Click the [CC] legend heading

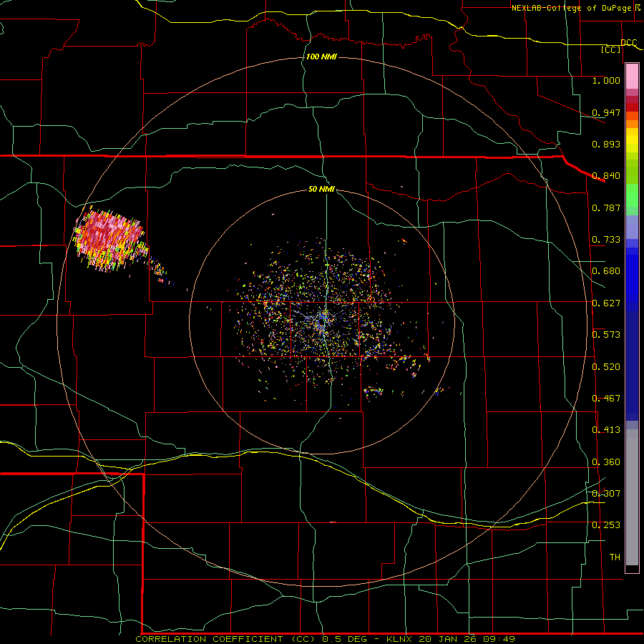pyautogui.click(x=611, y=49)
